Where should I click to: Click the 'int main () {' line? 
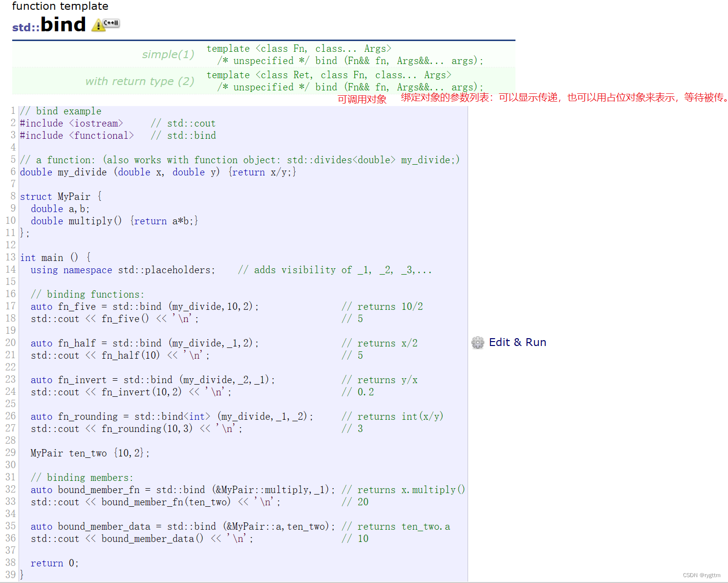pos(55,258)
